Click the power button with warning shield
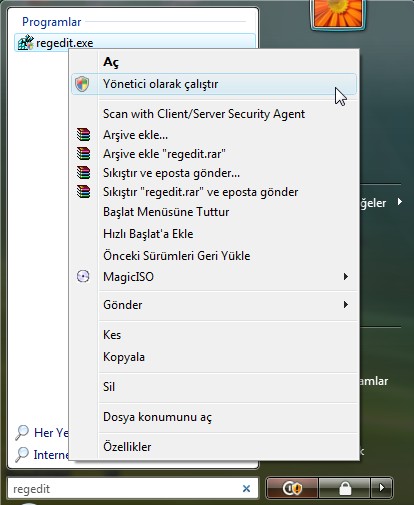 click(x=292, y=488)
